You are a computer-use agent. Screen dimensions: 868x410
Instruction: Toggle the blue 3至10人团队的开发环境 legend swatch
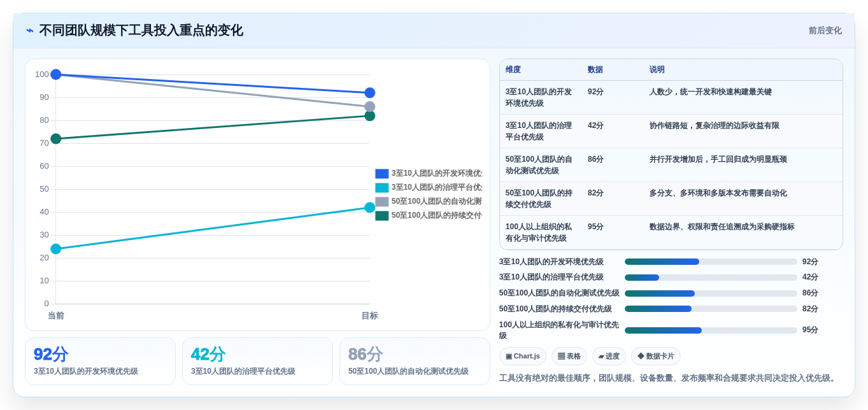(381, 174)
